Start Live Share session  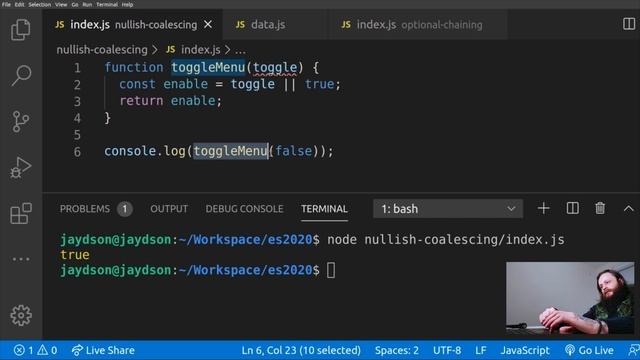[103, 350]
